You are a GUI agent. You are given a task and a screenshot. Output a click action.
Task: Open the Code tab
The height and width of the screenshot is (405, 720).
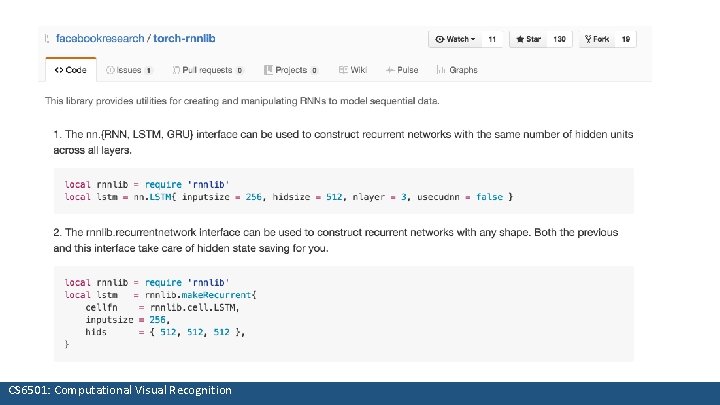[x=70, y=70]
